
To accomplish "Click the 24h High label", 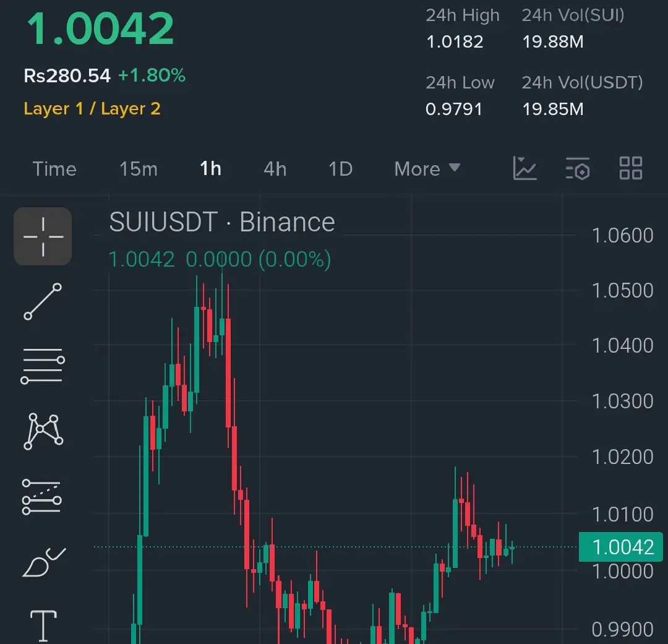I will 463,15.
